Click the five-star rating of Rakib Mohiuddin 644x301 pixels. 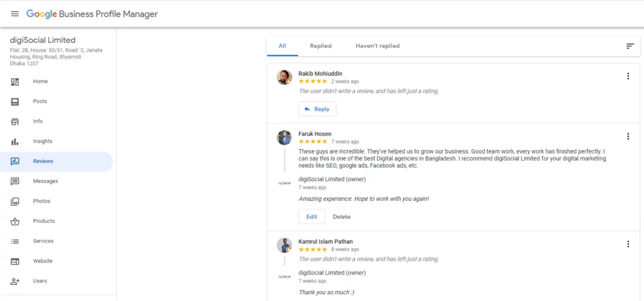(x=313, y=81)
